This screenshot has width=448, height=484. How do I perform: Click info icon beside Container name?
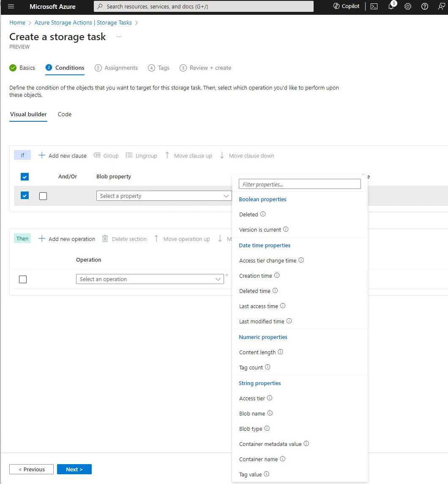283,459
